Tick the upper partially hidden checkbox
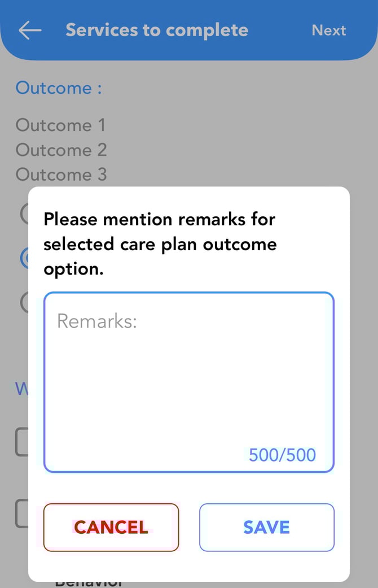 click(x=21, y=442)
